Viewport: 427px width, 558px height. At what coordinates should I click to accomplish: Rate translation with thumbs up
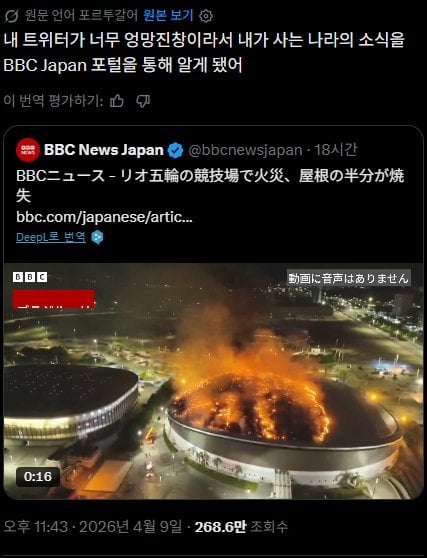point(117,101)
